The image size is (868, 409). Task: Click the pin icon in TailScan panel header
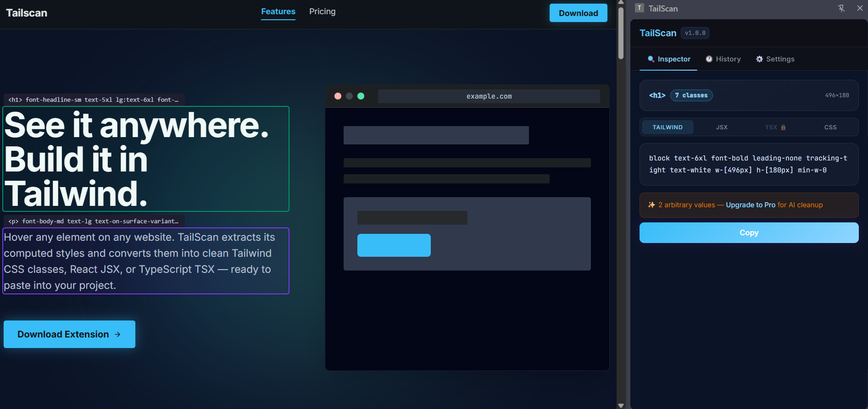(x=841, y=8)
